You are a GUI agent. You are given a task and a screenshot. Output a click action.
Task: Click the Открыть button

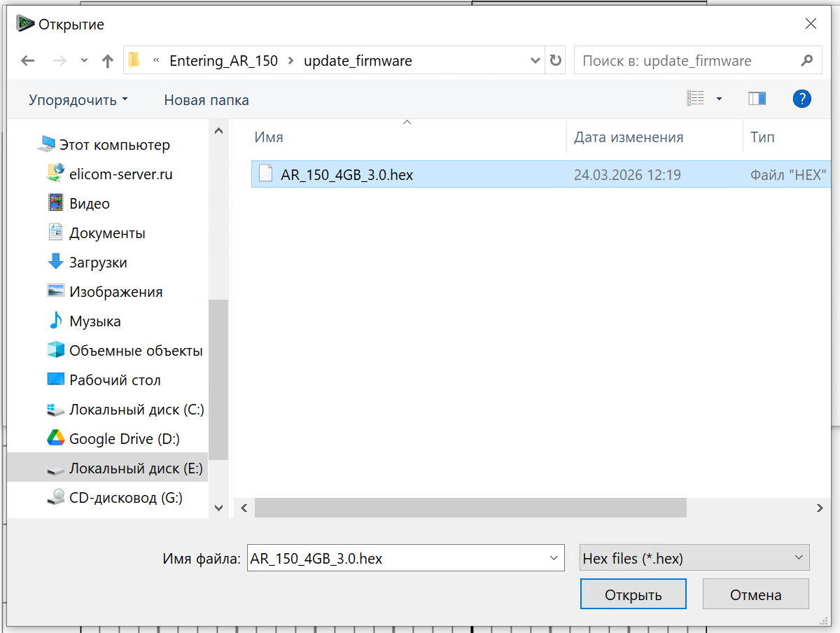[x=633, y=594]
